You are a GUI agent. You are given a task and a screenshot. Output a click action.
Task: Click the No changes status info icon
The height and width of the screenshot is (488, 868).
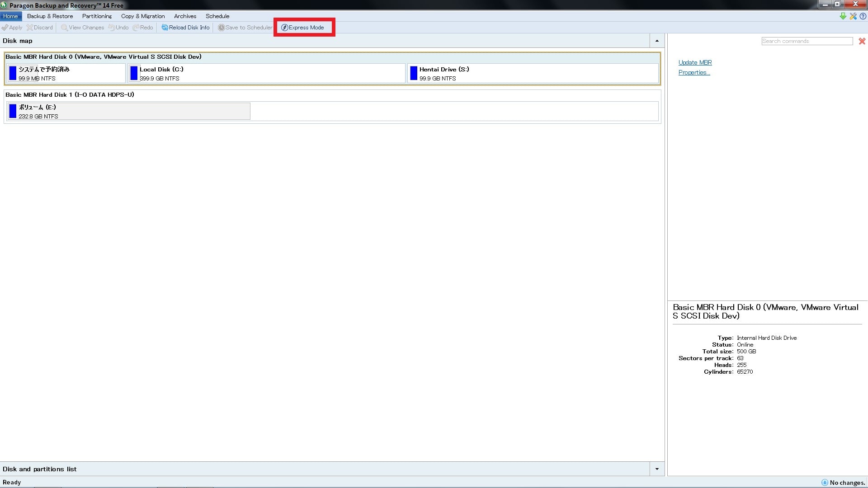(x=825, y=483)
